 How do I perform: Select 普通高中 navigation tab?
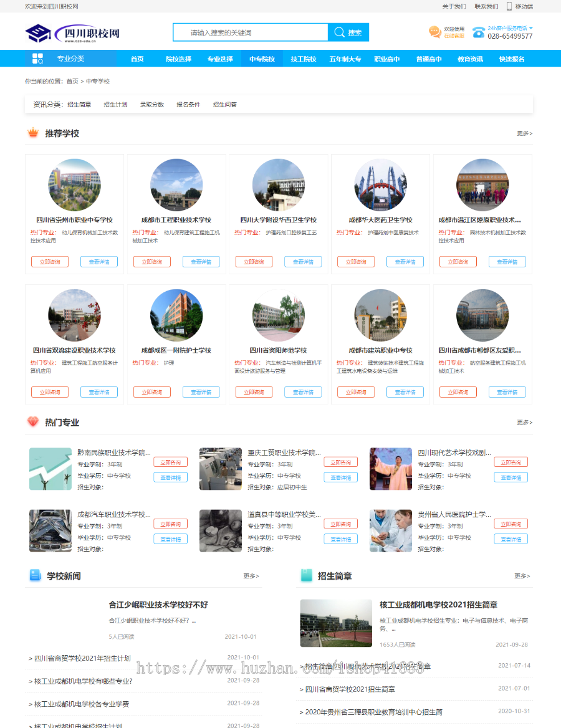click(x=429, y=59)
